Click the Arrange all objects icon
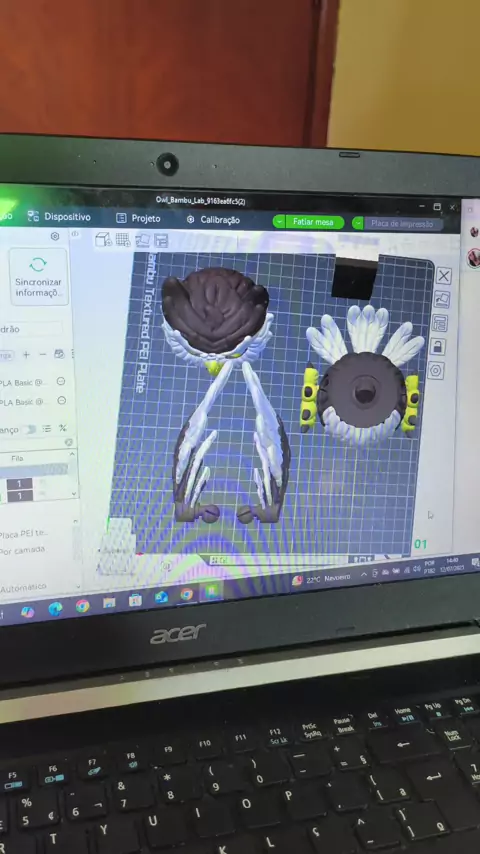 [x=161, y=240]
